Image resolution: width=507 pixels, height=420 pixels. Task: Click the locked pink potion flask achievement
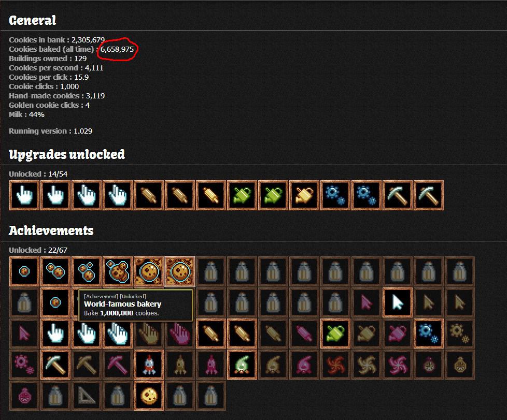coord(24,396)
